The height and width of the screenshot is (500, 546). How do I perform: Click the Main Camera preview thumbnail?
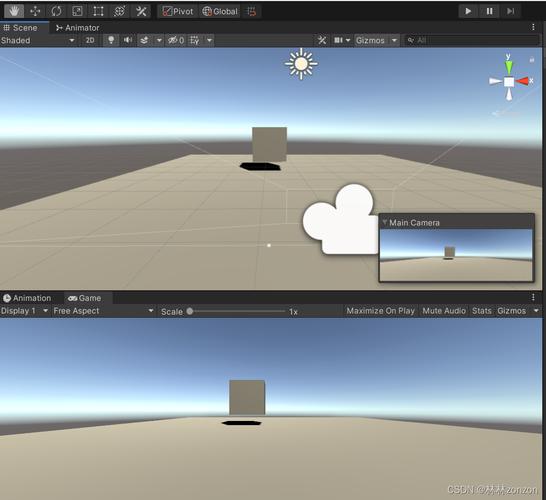click(456, 255)
